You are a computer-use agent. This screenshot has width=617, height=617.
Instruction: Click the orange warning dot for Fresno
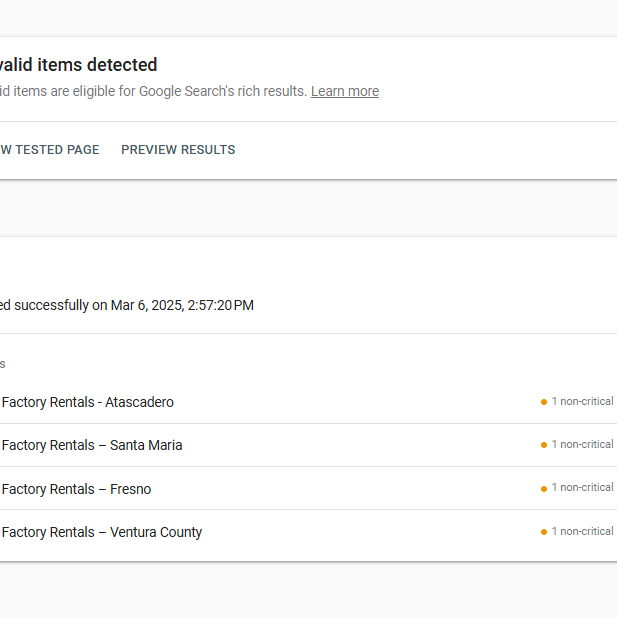(x=544, y=488)
